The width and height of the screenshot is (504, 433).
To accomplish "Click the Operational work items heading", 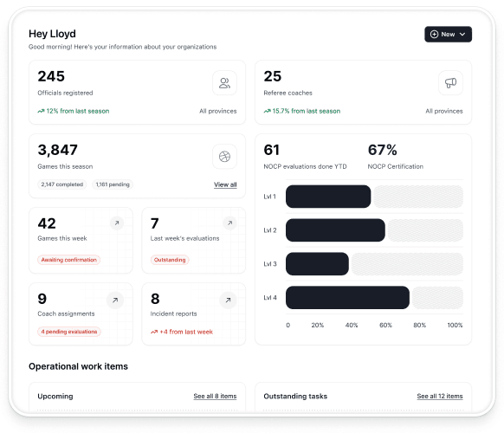I will coord(78,366).
